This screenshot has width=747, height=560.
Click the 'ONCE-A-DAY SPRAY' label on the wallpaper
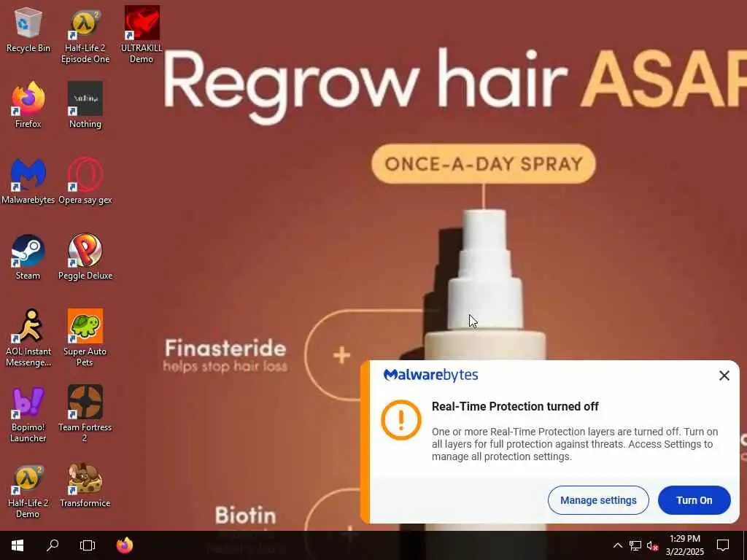pyautogui.click(x=484, y=164)
